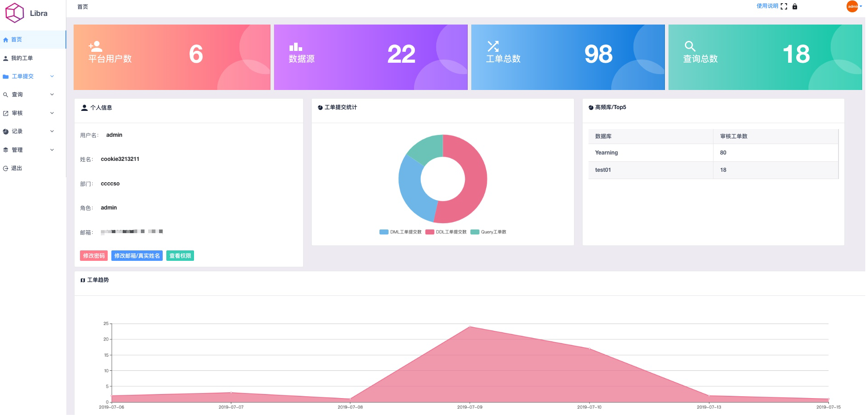This screenshot has height=419, width=868.
Task: Click the data source bar chart icon
Action: point(295,47)
